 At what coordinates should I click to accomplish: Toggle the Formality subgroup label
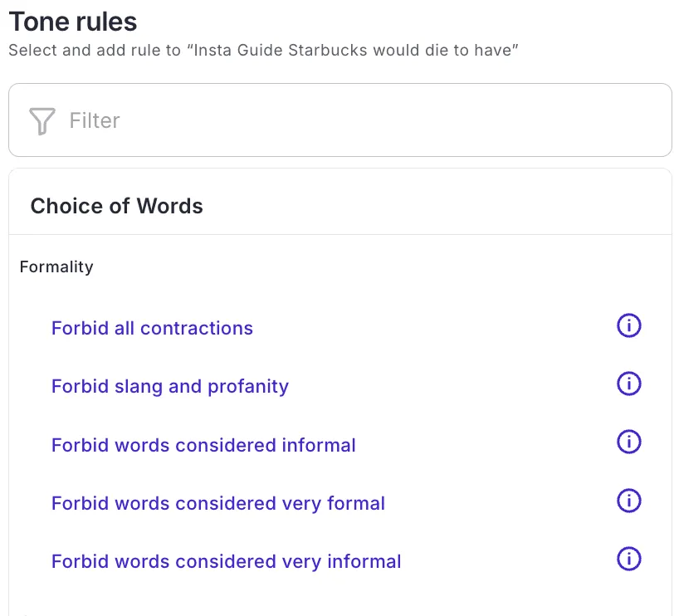56,267
